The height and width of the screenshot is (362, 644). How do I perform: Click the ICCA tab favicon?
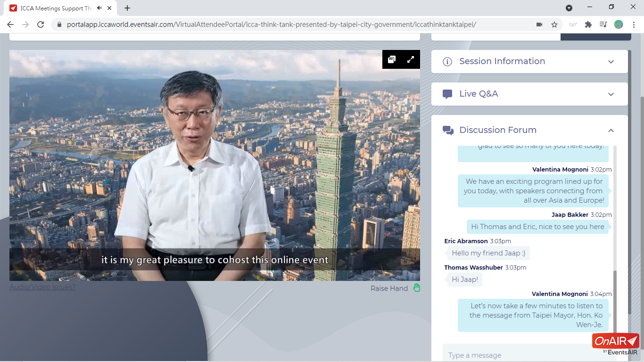pos(13,8)
